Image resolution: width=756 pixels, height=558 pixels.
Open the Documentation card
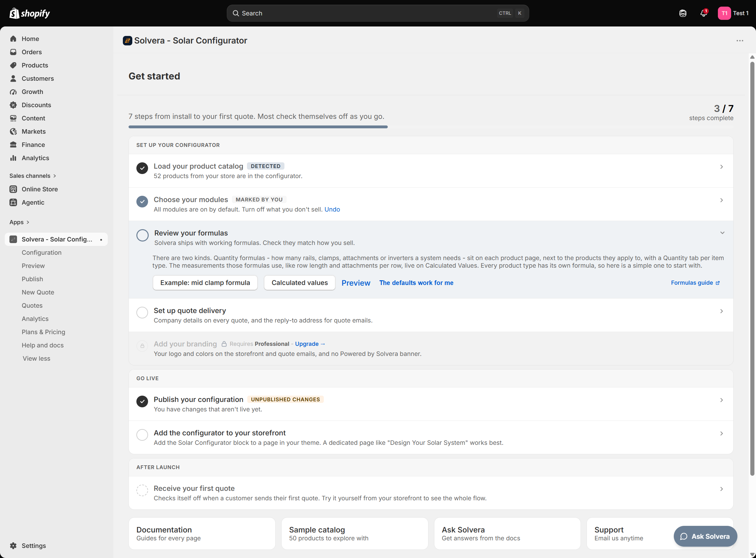202,534
